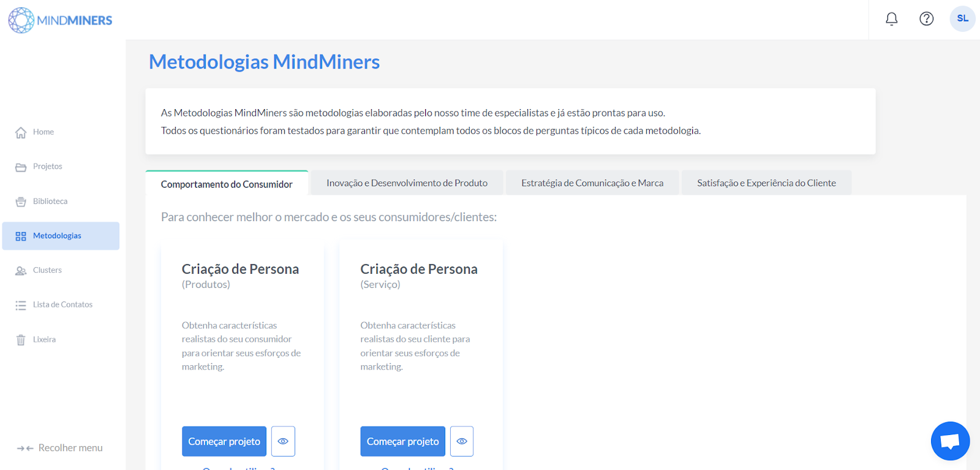Click the '(Produtos)' subtitle text

(x=206, y=284)
